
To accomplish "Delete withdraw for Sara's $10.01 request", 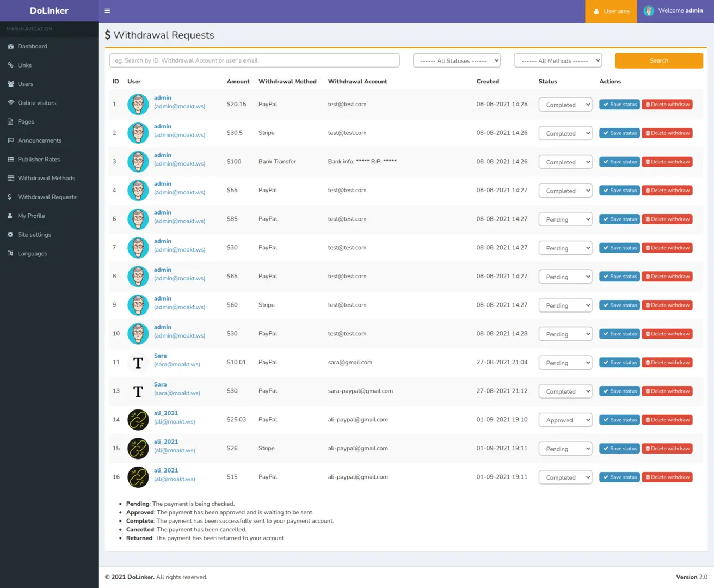I will click(x=667, y=363).
